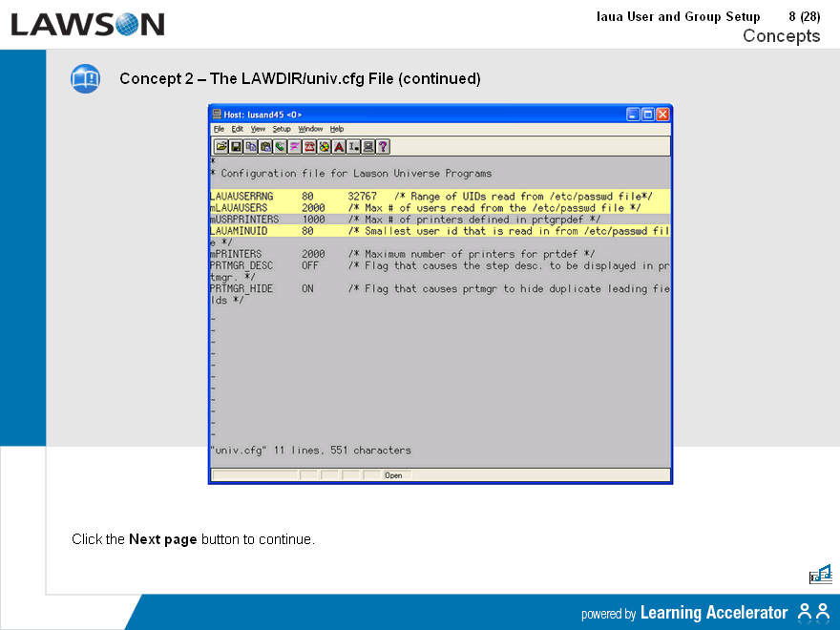Click the Concepts section label
The height and width of the screenshot is (630, 840).
pos(782,36)
